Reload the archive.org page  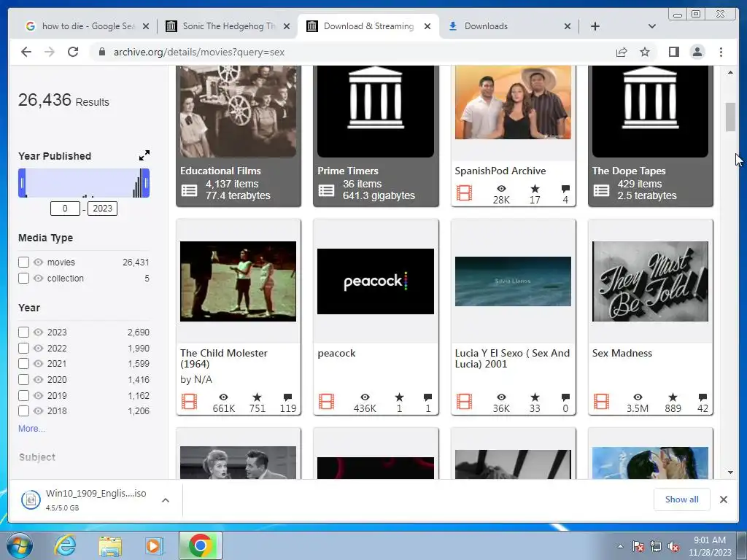point(73,52)
